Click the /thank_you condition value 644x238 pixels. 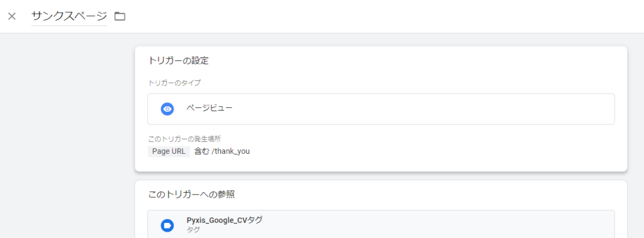(x=230, y=151)
